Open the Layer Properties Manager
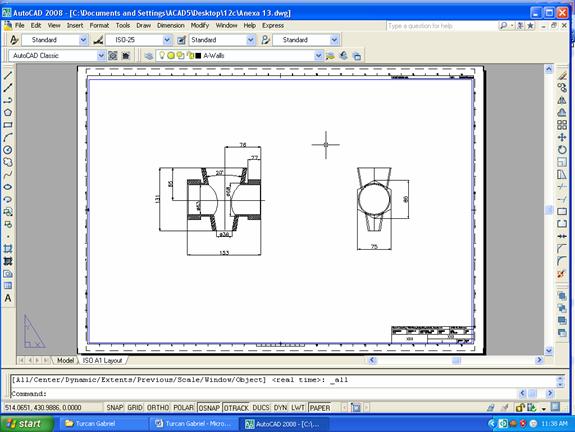 (149, 56)
